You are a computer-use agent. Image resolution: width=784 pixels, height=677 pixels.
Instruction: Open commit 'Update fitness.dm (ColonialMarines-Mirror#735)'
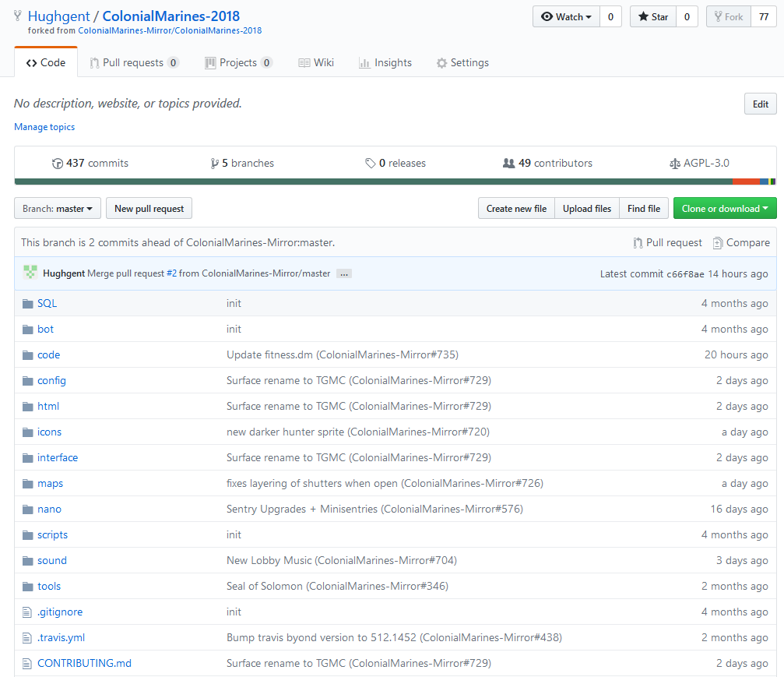(x=343, y=355)
